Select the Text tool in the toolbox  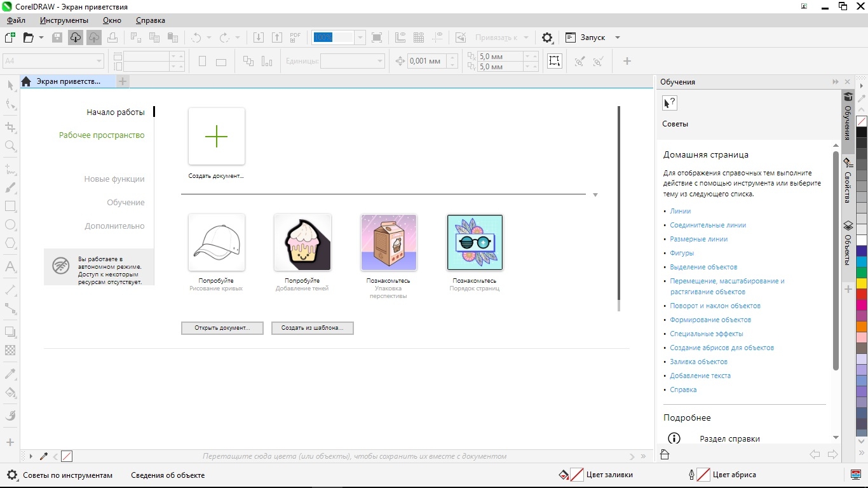(x=10, y=266)
